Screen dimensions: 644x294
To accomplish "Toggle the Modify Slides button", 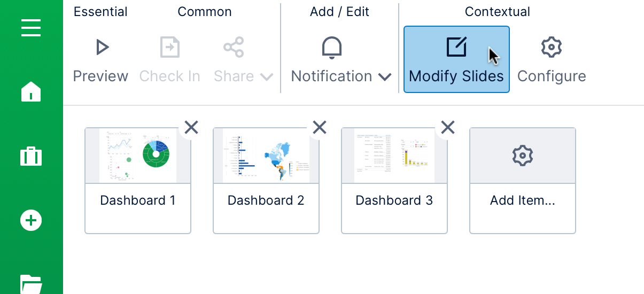I will click(456, 59).
